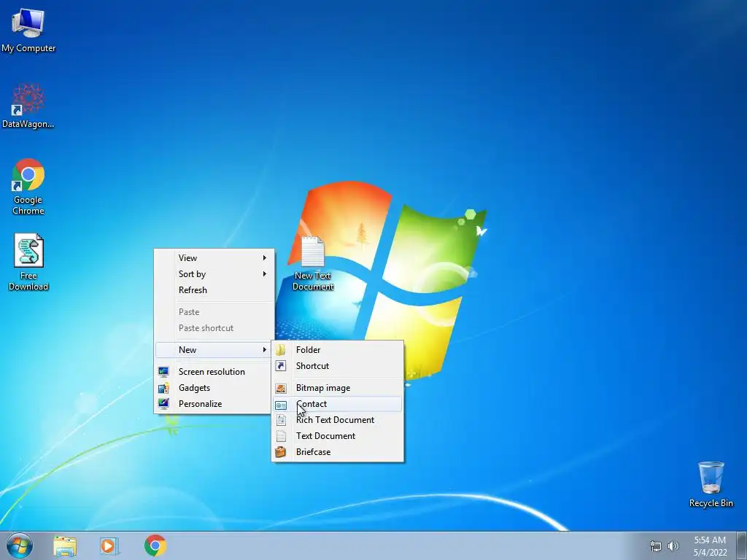Open Screen resolution from context menu
Screen dimensions: 747x560
(214, 371)
